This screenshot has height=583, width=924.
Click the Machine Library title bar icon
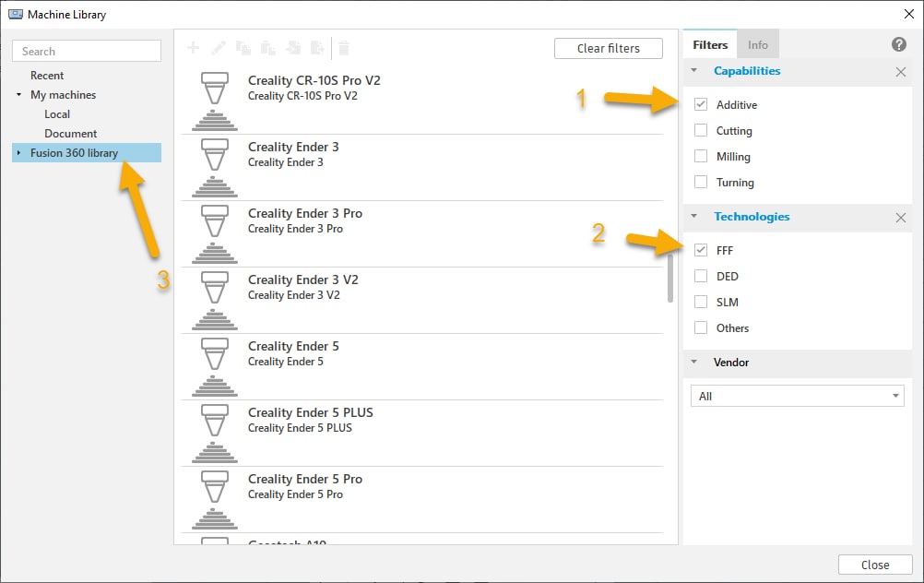coord(16,14)
